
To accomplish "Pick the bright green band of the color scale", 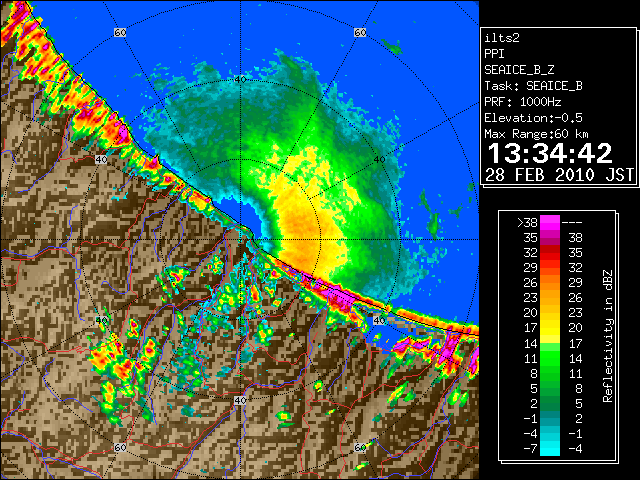I will 550,358.
